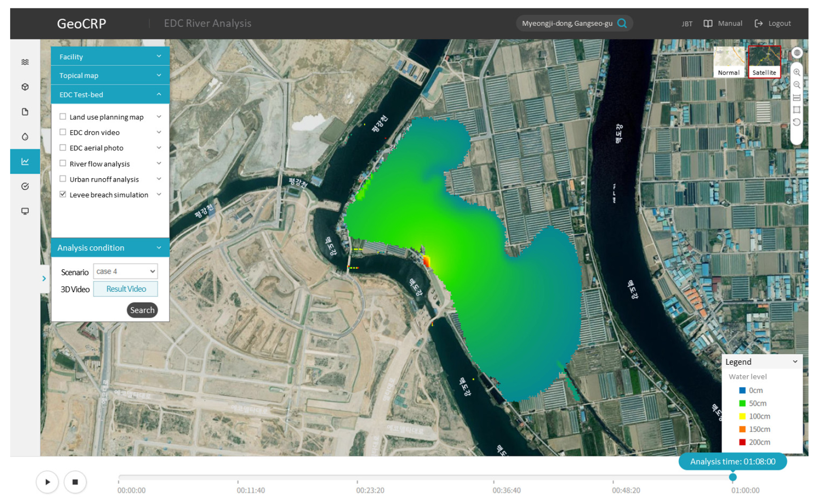This screenshot has width=816, height=504.
Task: Enable the Land use planning map checkbox
Action: (x=63, y=117)
